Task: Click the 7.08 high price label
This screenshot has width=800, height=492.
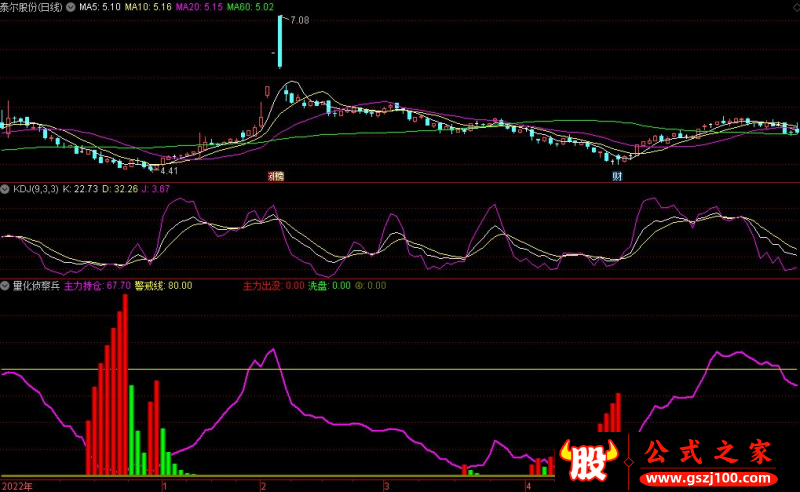Action: click(297, 20)
